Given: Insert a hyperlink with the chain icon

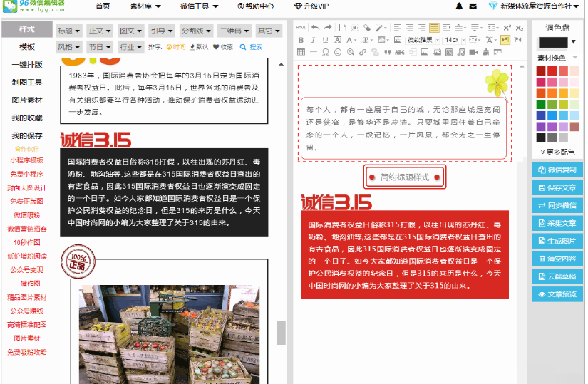Looking at the screenshot, I should [x=363, y=52].
